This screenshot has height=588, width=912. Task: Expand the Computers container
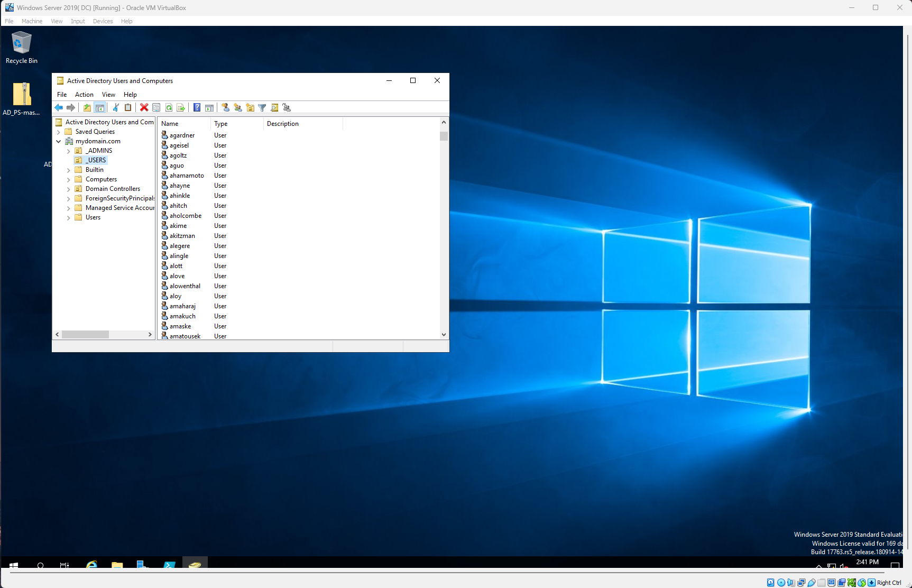click(69, 180)
